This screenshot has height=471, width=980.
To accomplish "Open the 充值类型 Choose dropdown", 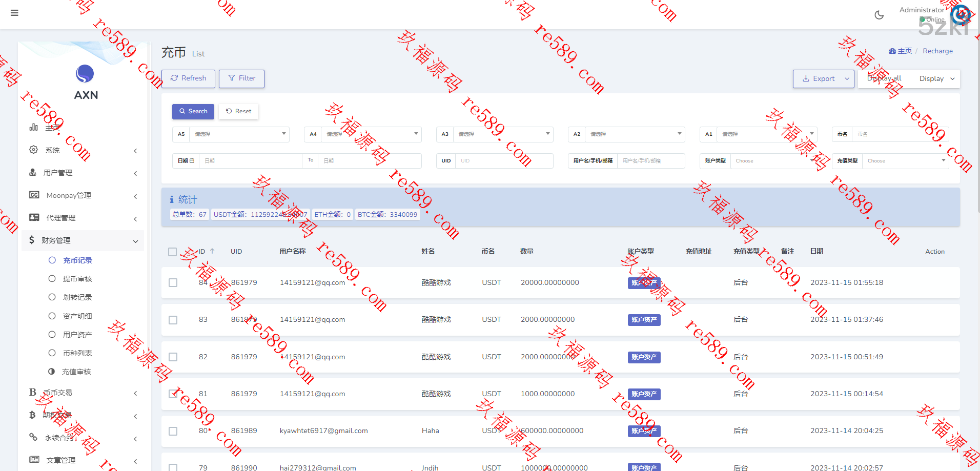I will pyautogui.click(x=905, y=161).
